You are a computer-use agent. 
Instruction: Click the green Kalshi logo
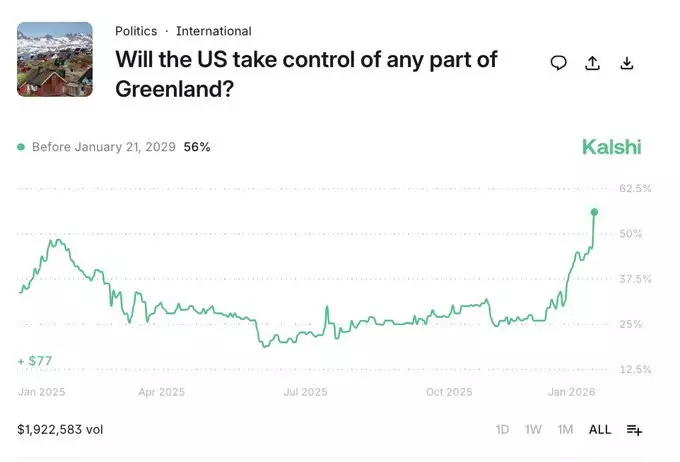tap(611, 147)
